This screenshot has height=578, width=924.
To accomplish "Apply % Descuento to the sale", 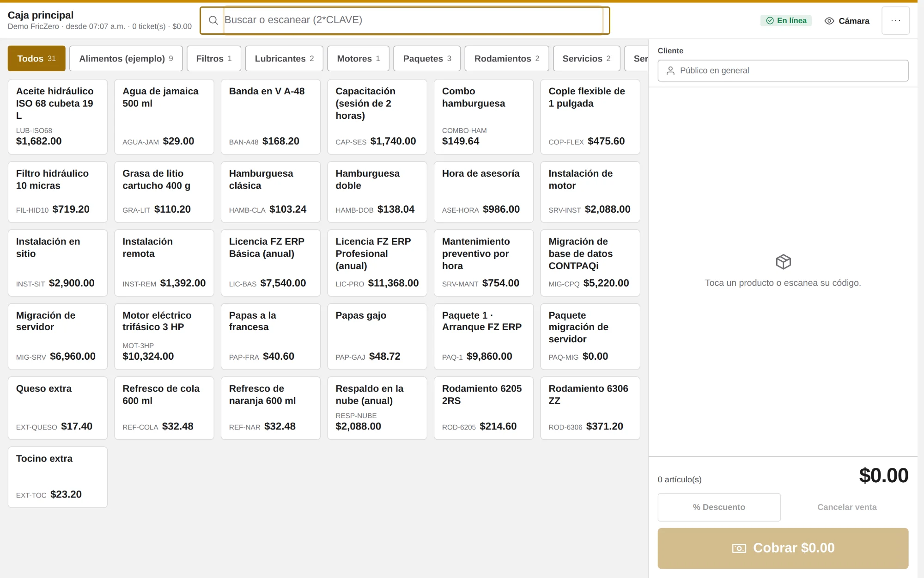I will click(x=719, y=507).
